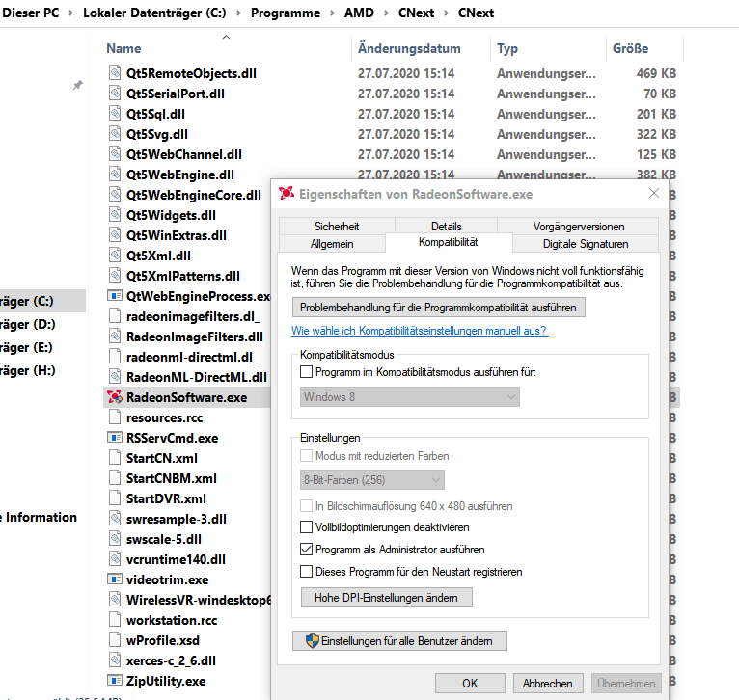The height and width of the screenshot is (700, 739).
Task: Switch to the Sicherheit tab
Action: (x=337, y=227)
